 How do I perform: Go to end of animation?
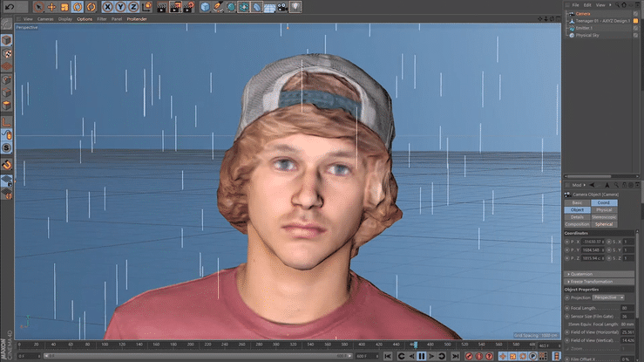coord(456,356)
